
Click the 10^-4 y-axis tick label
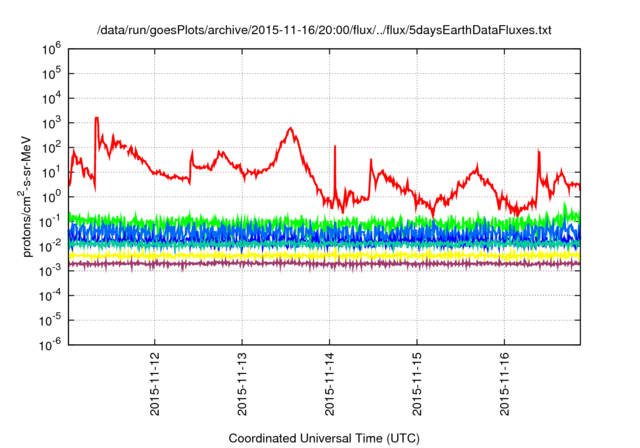click(x=51, y=295)
